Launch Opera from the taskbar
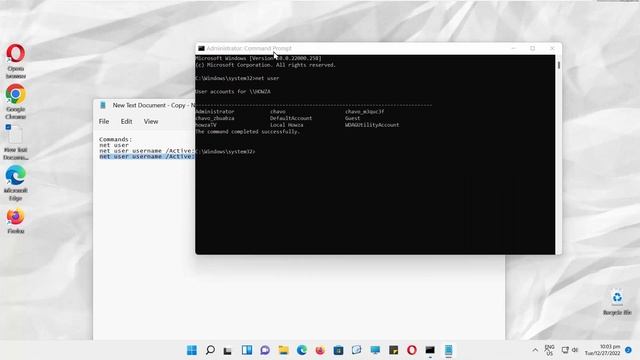Viewport: 640px width, 360px height. [412, 350]
